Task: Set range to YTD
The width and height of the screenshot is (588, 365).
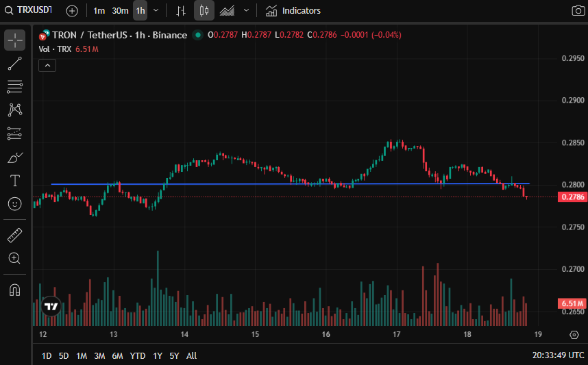Action: click(138, 355)
